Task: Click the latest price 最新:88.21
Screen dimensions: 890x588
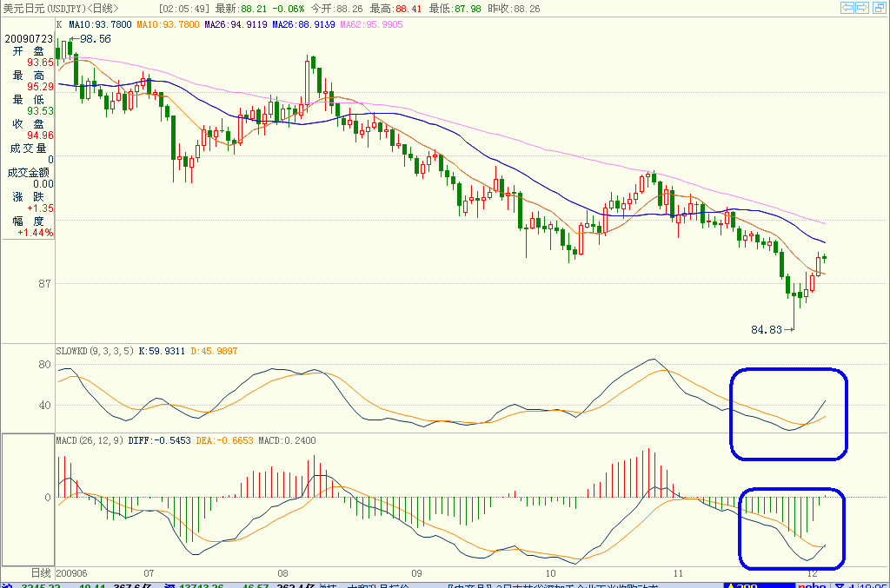Action: click(242, 9)
